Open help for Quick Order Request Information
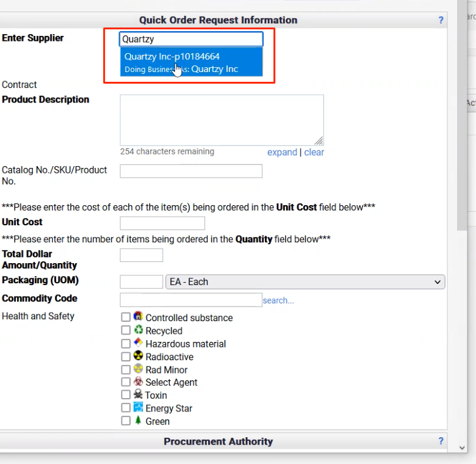Screen dimensions: 476x464 [x=441, y=20]
